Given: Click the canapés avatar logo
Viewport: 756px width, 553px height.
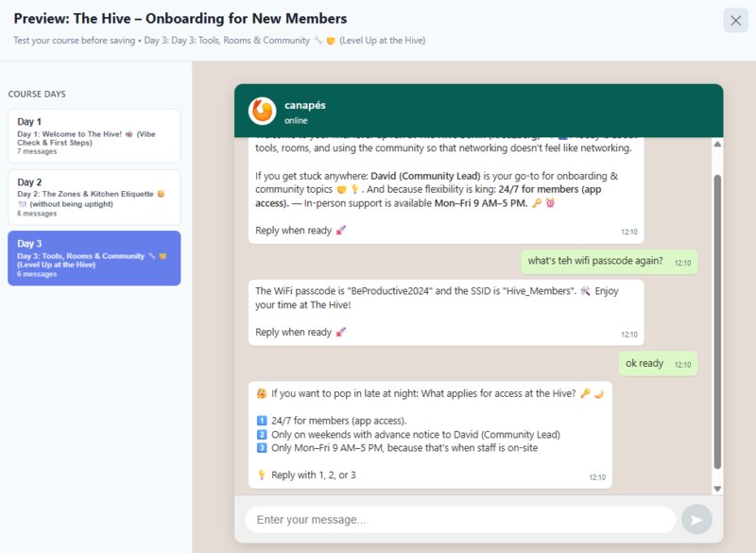Looking at the screenshot, I should 257,110.
